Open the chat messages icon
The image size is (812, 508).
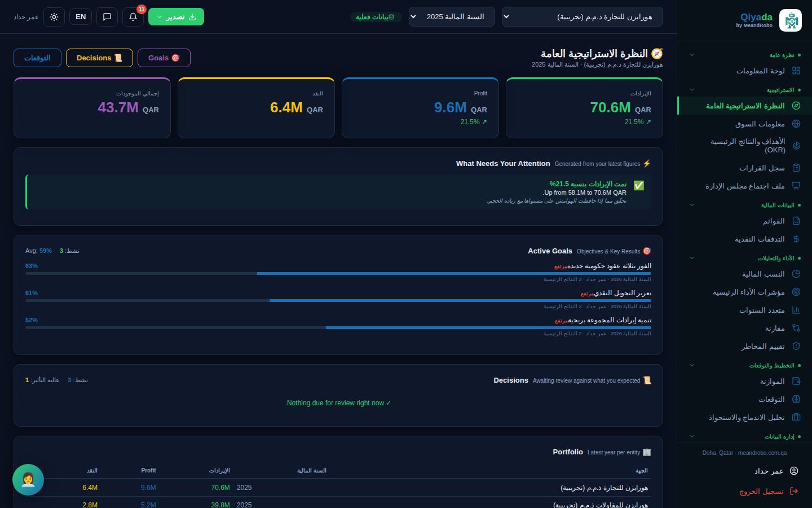pos(107,17)
